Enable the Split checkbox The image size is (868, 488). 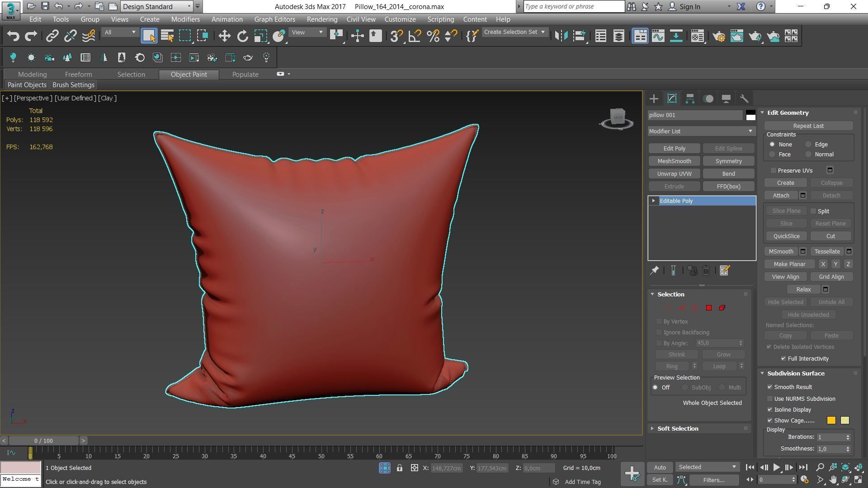coord(813,211)
